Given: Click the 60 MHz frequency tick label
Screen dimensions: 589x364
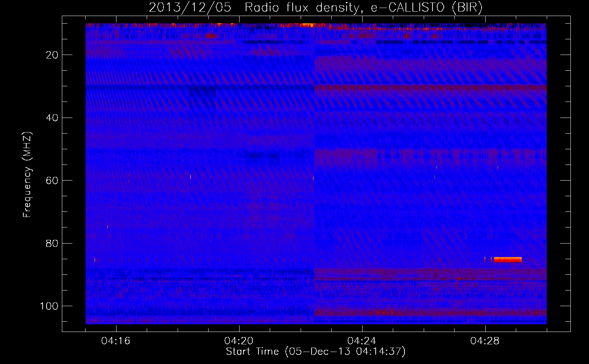Looking at the screenshot, I should (52, 181).
